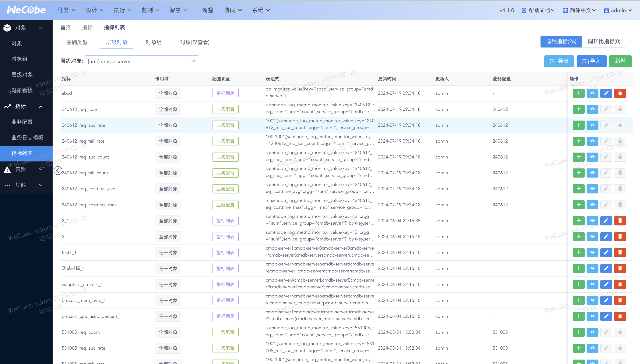Open the 系统 top menu
640x364 pixels.
tap(261, 10)
